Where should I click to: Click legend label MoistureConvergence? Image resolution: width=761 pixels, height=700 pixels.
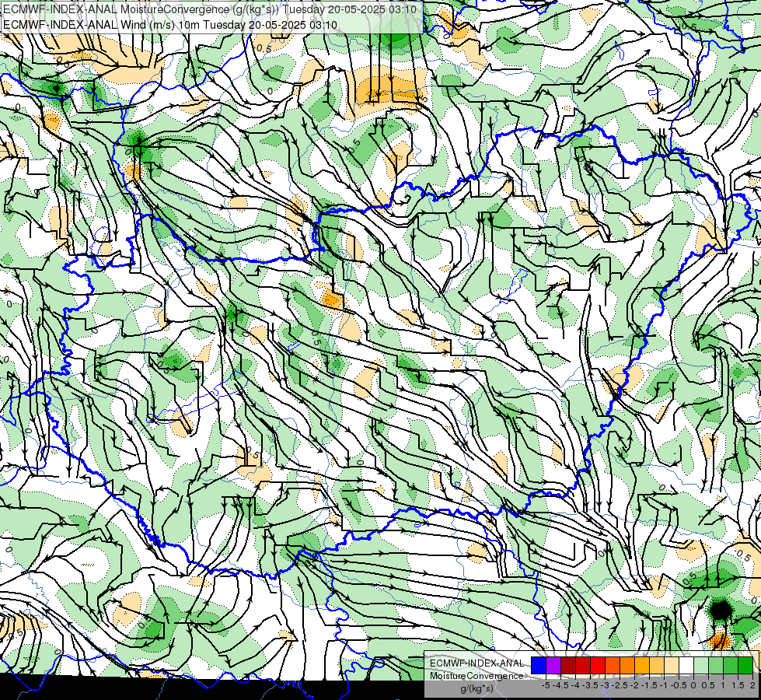(x=476, y=676)
